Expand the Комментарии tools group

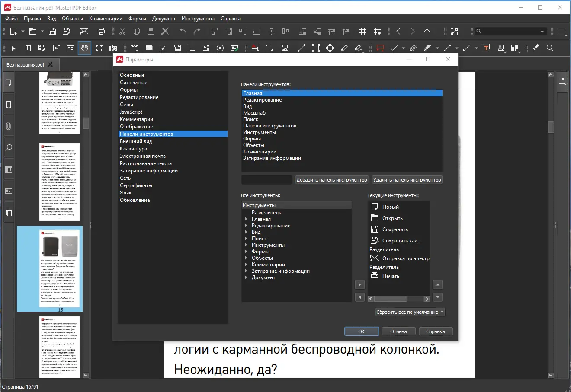tap(247, 264)
